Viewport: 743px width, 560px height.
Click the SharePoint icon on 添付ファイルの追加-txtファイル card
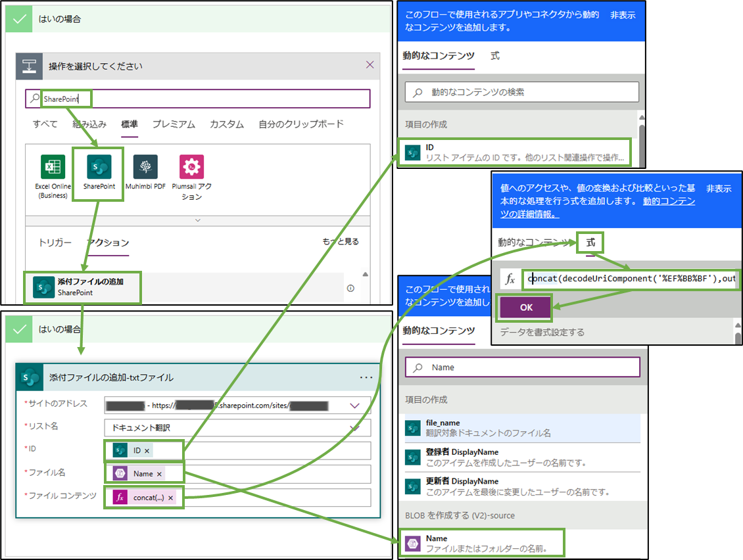pyautogui.click(x=30, y=377)
